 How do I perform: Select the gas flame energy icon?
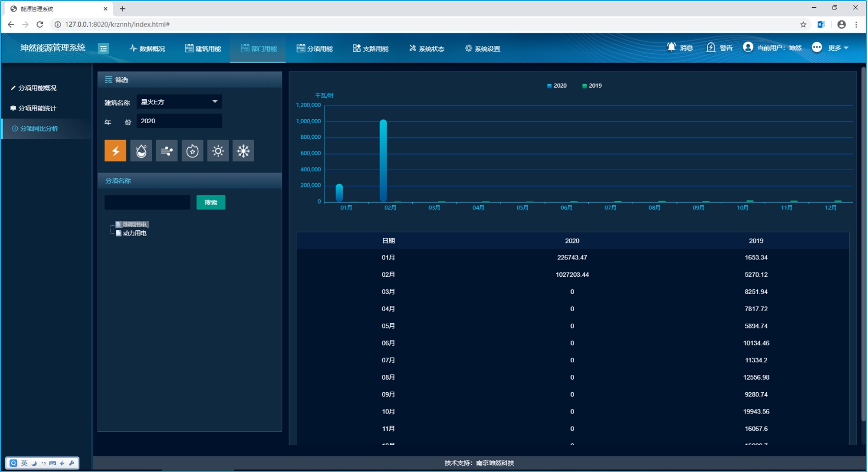click(x=192, y=151)
